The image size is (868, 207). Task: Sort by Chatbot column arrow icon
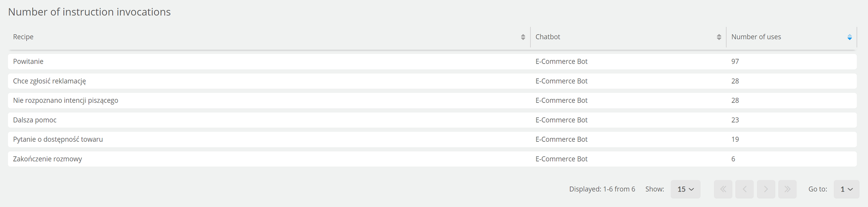pyautogui.click(x=719, y=37)
